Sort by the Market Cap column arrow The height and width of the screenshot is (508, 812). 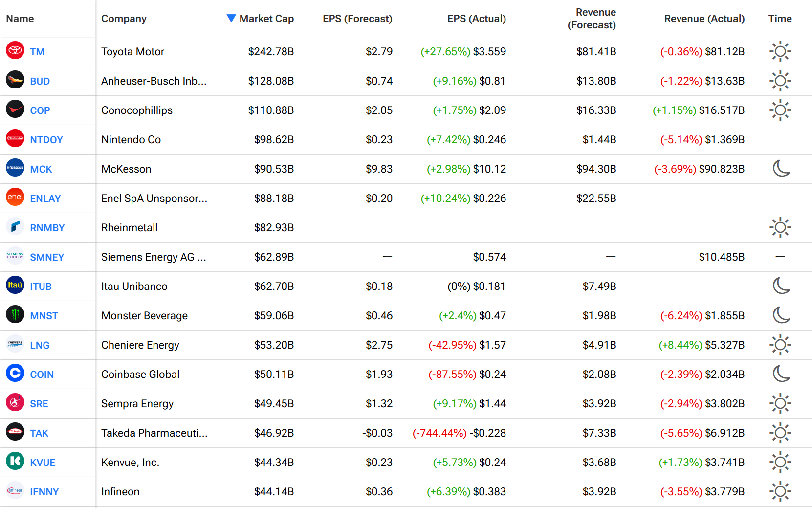tap(231, 18)
